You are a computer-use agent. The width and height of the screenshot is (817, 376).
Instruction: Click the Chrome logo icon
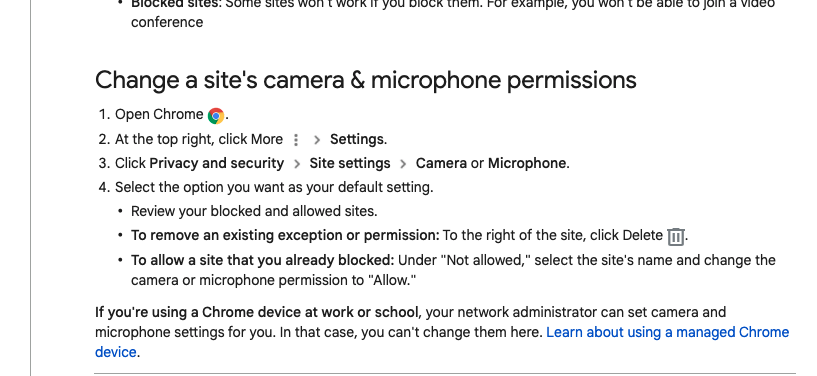pyautogui.click(x=216, y=116)
